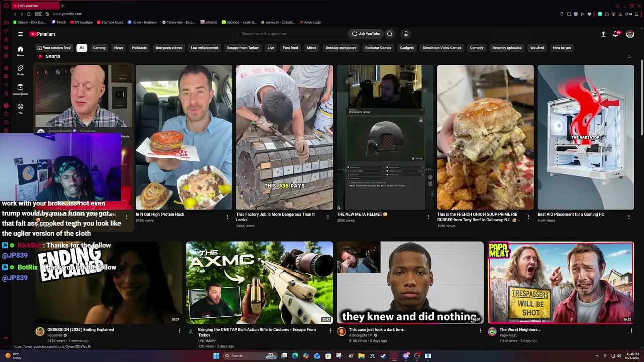Select the Watched filter chip
Screen dimensions: 644x362
coord(537,48)
